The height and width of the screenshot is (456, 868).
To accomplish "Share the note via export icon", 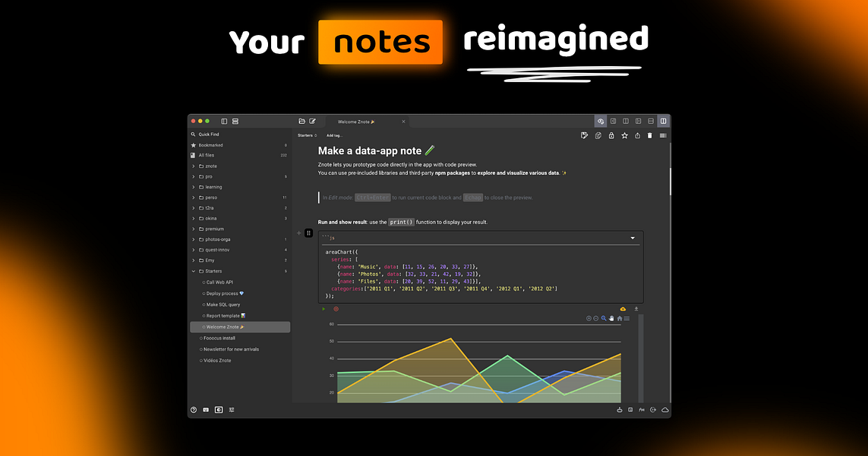I will click(637, 136).
